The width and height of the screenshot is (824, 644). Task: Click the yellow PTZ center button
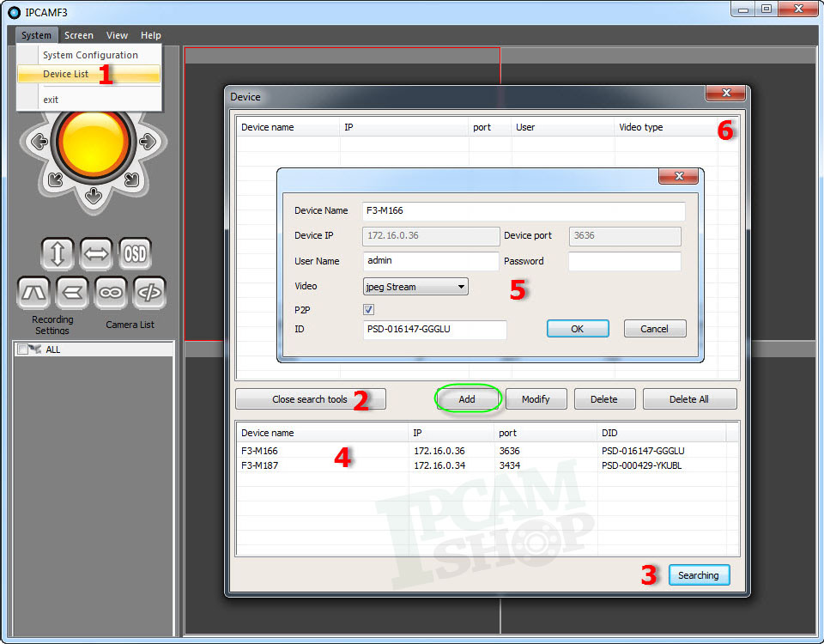94,143
